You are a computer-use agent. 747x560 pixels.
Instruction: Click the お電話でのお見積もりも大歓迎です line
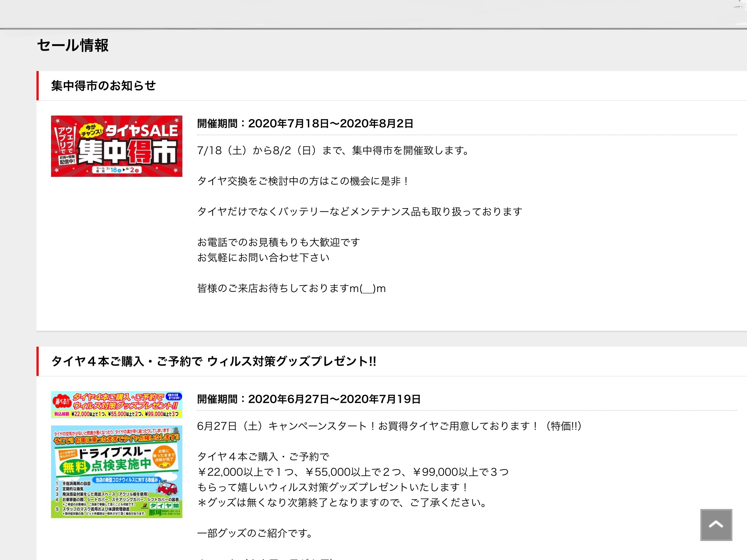click(278, 242)
